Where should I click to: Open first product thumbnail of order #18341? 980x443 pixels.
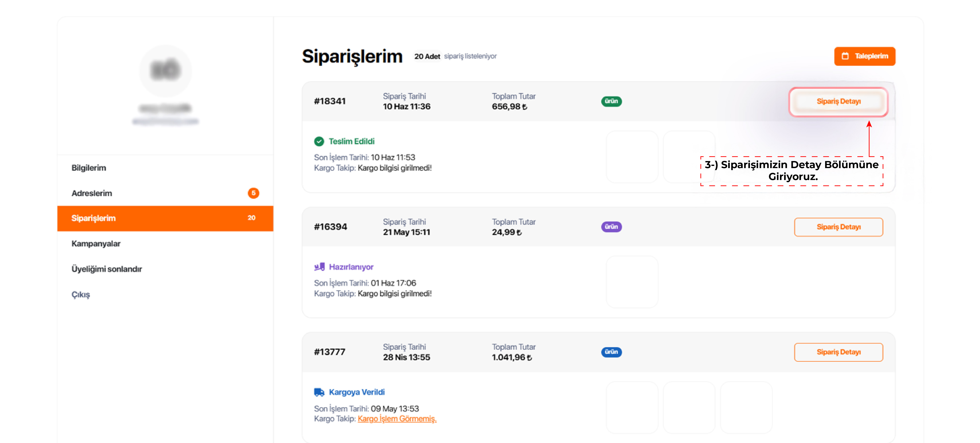pos(632,157)
